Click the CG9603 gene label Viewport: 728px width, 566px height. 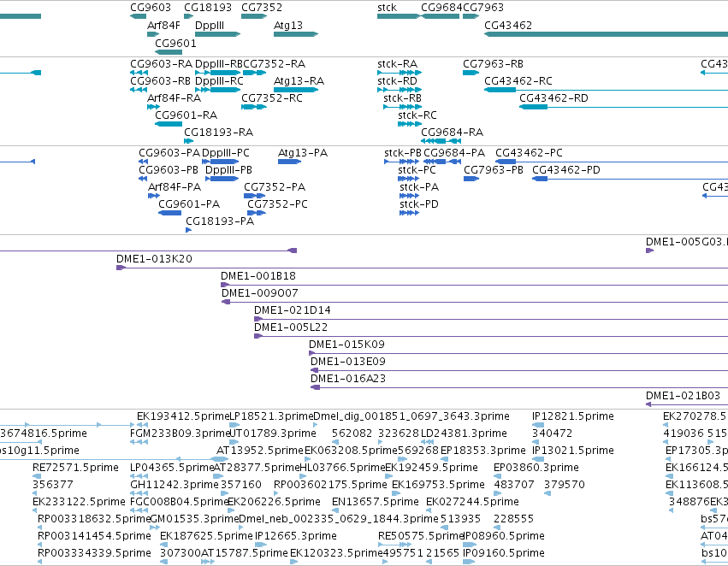coord(151,8)
